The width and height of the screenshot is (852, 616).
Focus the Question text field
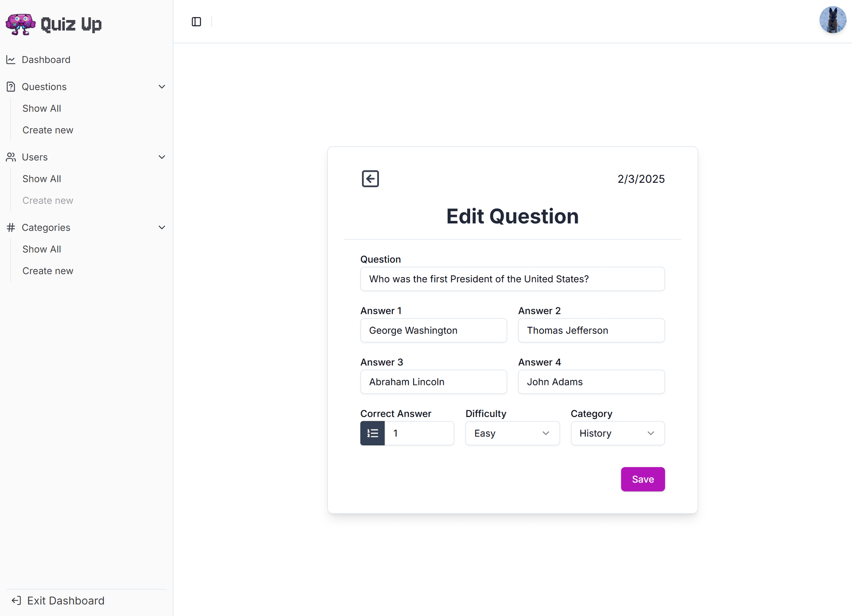512,279
